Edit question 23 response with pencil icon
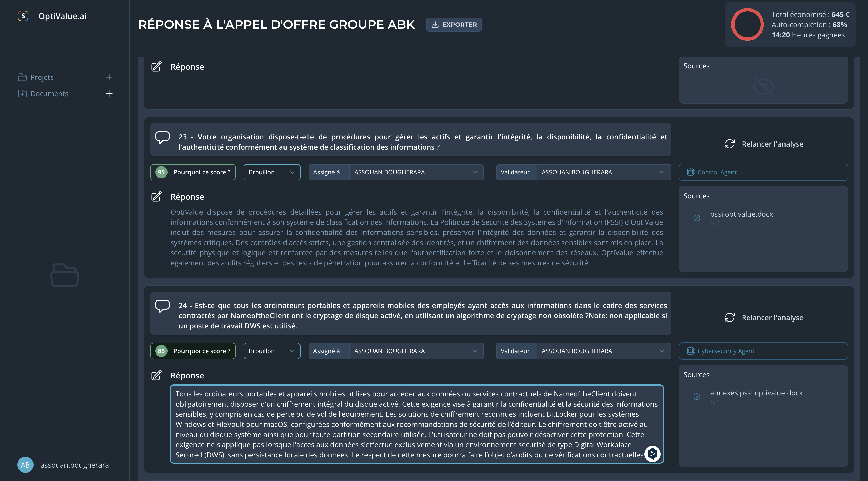This screenshot has width=868, height=481. 156,197
